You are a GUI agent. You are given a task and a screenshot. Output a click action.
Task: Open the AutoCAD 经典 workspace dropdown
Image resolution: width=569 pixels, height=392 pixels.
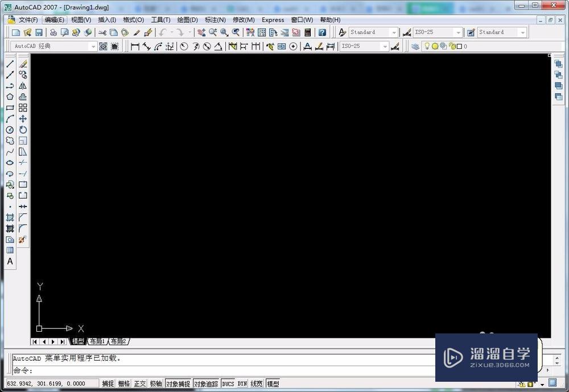[94, 46]
